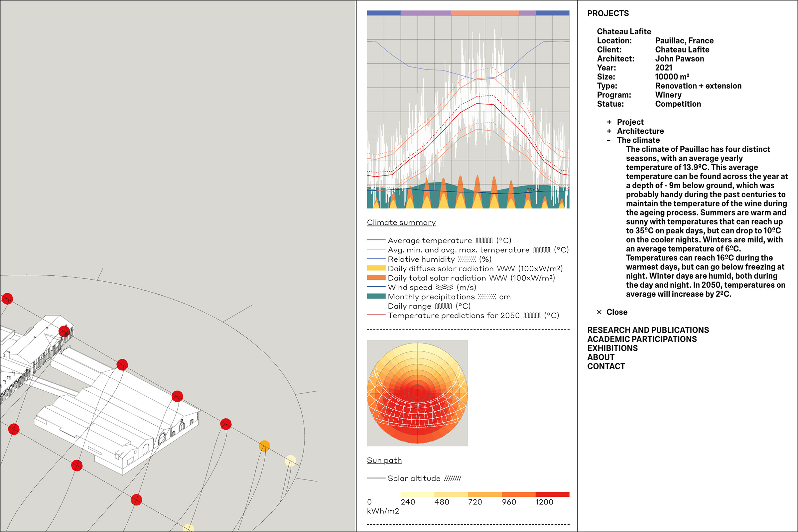Open the EXHIBITIONS section
This screenshot has height=532, width=798.
pos(612,348)
